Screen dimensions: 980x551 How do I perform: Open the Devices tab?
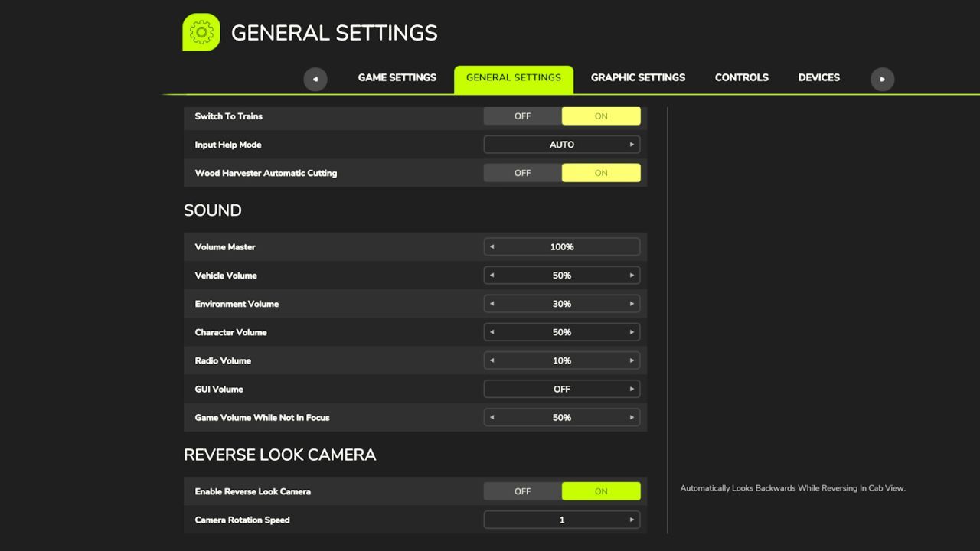[x=819, y=77]
